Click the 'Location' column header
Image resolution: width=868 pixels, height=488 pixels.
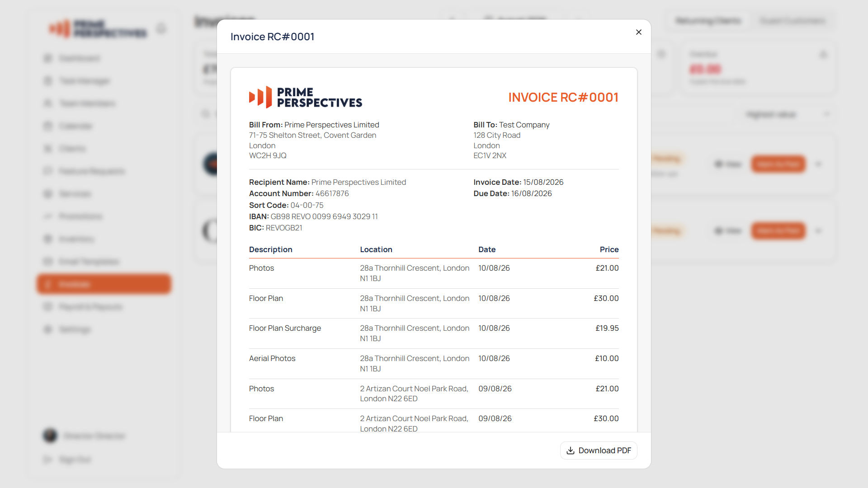(x=376, y=249)
